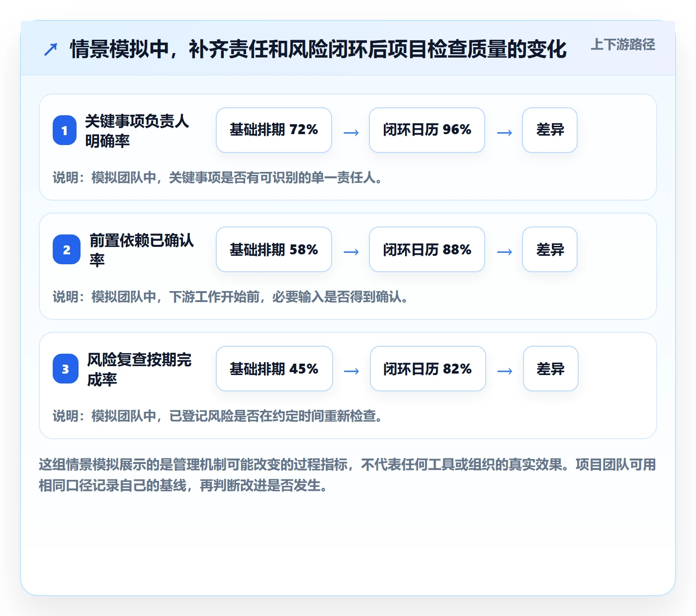Click the footer disclaimer paragraph

pos(348,475)
